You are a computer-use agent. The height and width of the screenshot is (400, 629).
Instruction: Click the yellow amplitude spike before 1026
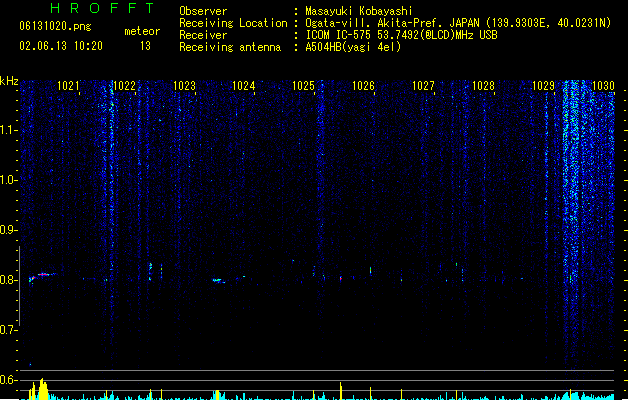click(341, 391)
